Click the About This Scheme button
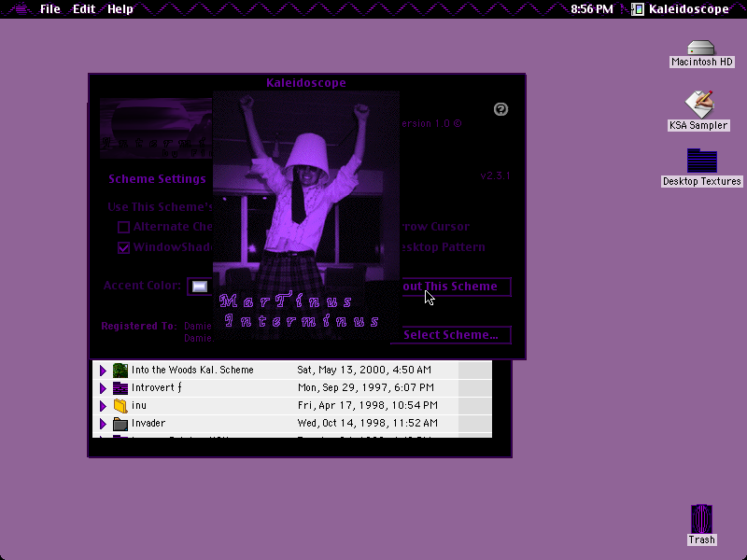Screen dimensions: 747x560 [x=456, y=287]
